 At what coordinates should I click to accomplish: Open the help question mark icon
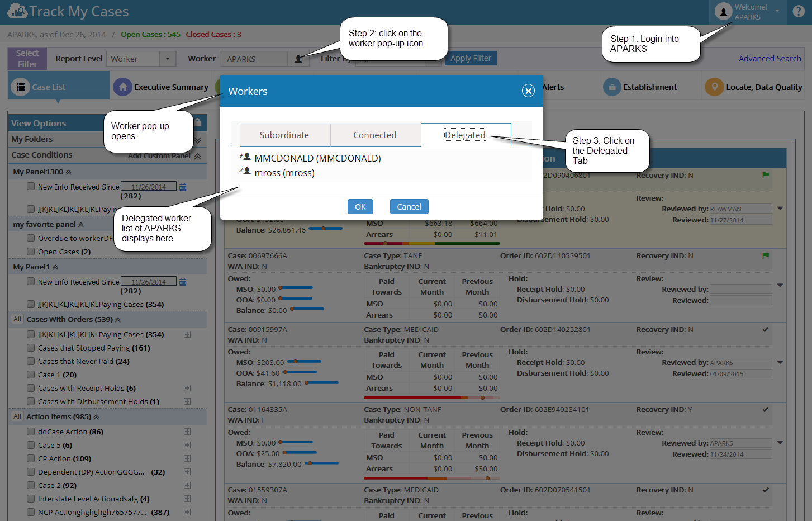pos(798,11)
